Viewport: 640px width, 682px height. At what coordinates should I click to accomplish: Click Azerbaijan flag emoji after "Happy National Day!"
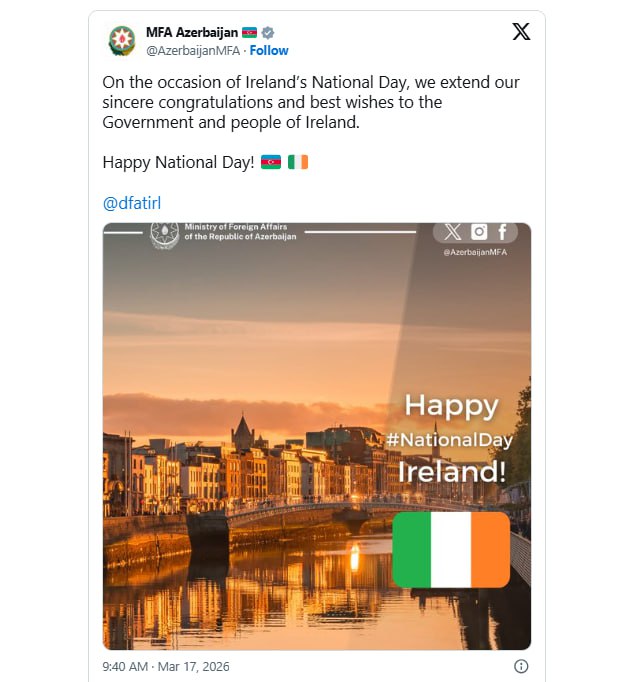point(270,161)
